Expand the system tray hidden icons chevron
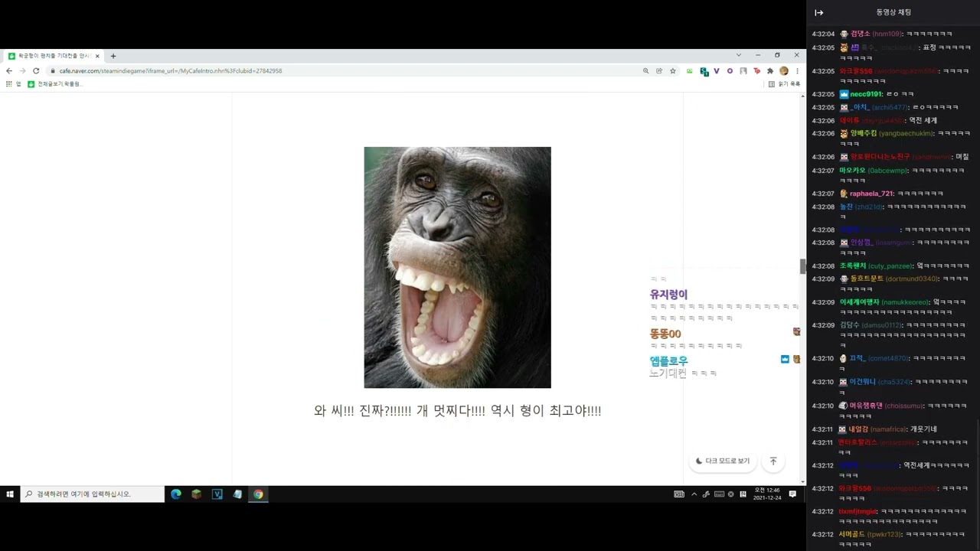Image resolution: width=980 pixels, height=551 pixels. [694, 494]
